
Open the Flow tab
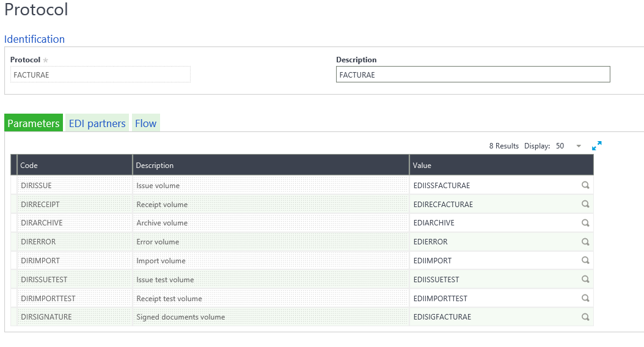pos(145,123)
